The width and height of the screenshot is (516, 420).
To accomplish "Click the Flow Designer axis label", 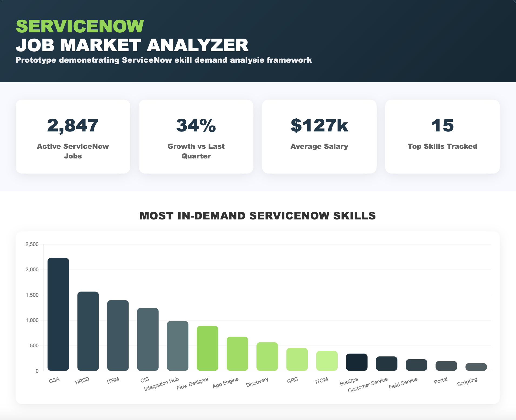I will tap(193, 384).
